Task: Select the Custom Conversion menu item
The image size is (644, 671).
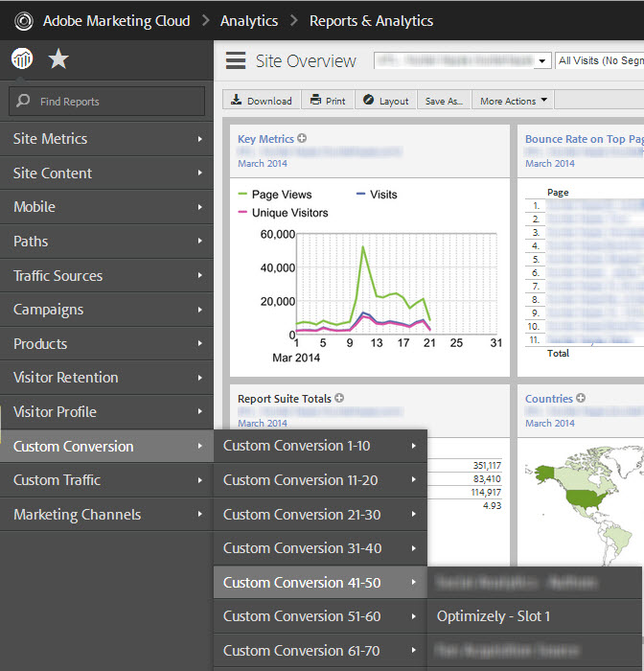Action: point(106,447)
